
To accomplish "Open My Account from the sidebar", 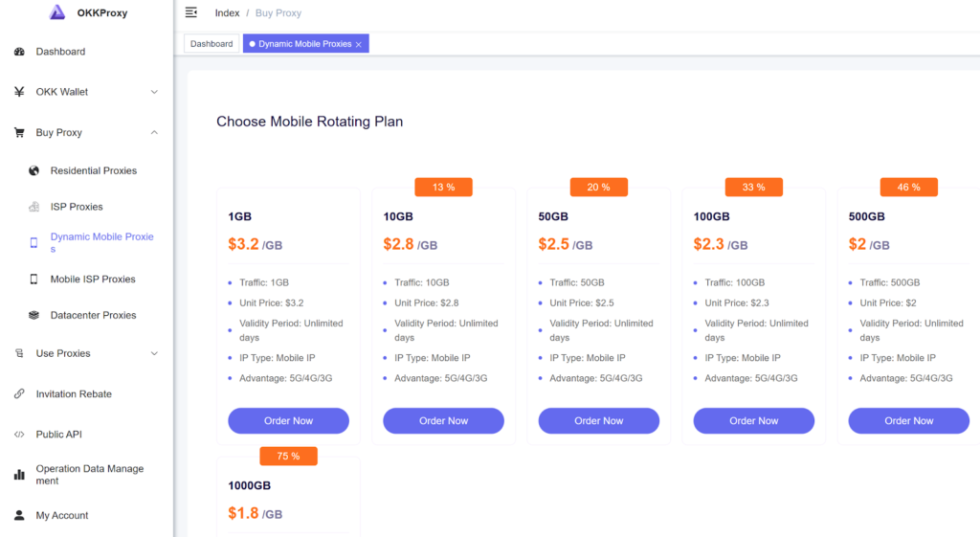I will (x=62, y=515).
